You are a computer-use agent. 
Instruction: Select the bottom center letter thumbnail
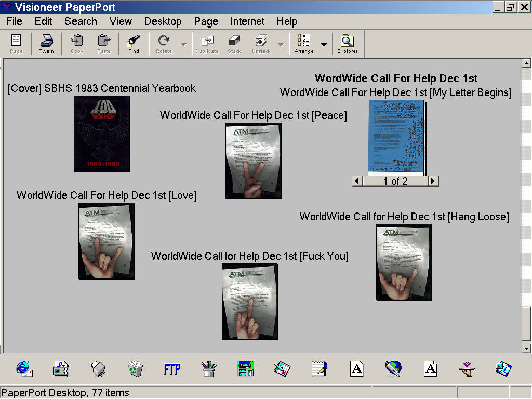(250, 302)
